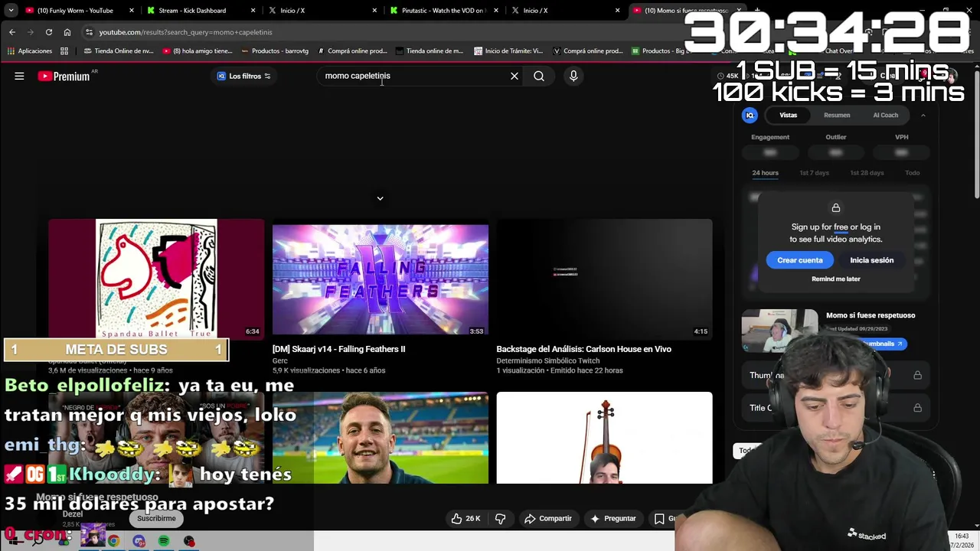Viewport: 980px width, 551px height.
Task: Close the Stream Kick Dashboard tab
Action: 253,11
